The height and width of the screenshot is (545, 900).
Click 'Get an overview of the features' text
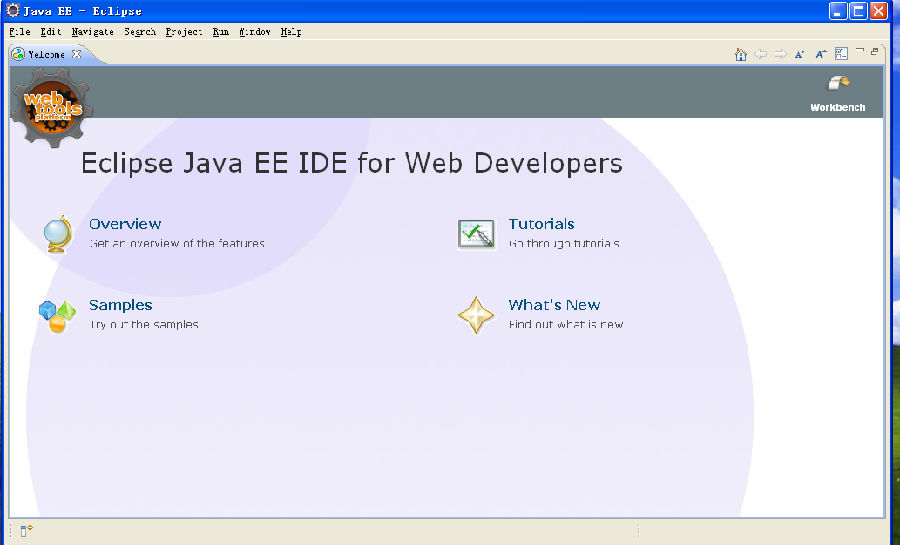(x=177, y=243)
